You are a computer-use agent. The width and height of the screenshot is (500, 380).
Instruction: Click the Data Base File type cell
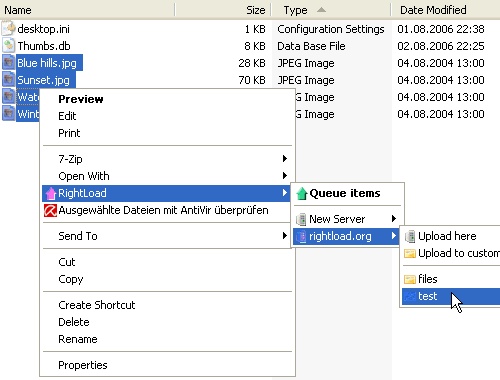point(311,46)
